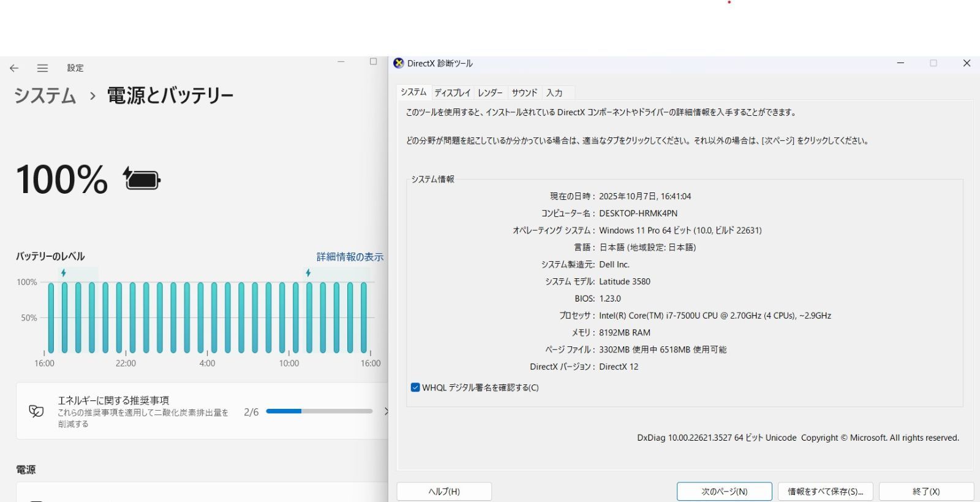Click the 100% battery percentage text
Image resolution: width=980 pixels, height=502 pixels.
click(62, 180)
